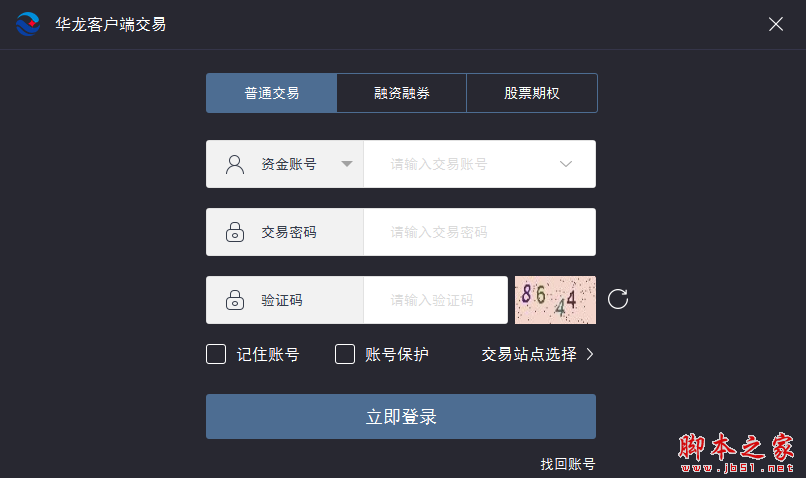Open the 资金账号 account type dropdown

[x=346, y=164]
